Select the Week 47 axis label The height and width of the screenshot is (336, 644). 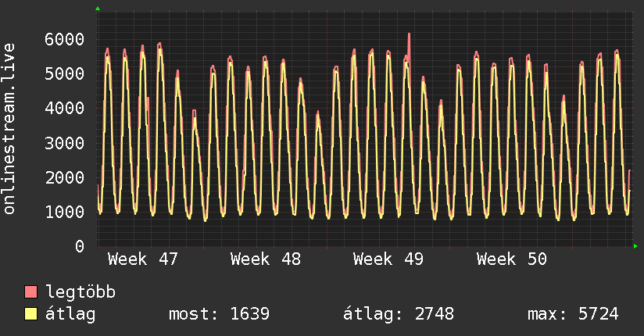(x=142, y=259)
